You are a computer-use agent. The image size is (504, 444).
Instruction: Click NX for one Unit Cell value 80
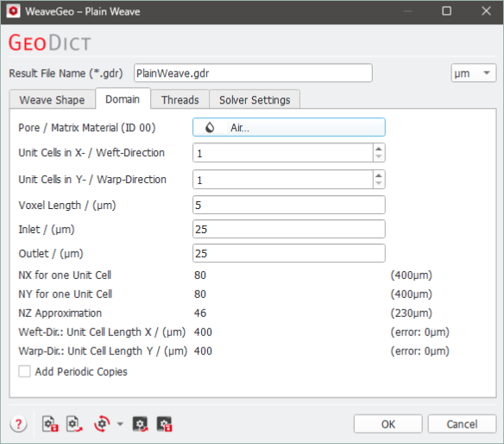tap(200, 275)
